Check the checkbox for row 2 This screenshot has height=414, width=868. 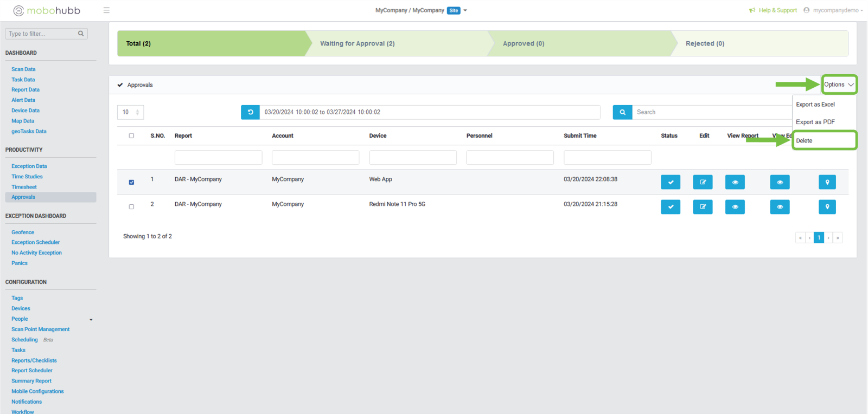point(131,207)
